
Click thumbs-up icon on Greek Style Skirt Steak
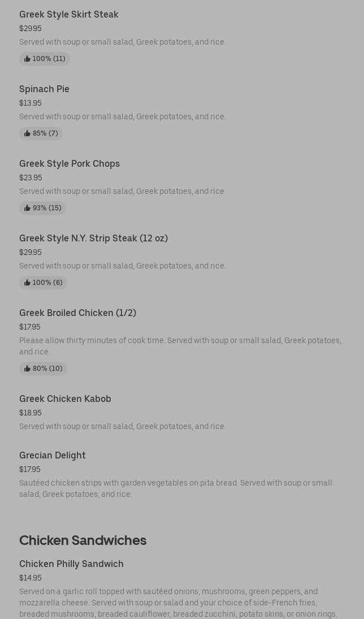click(27, 59)
